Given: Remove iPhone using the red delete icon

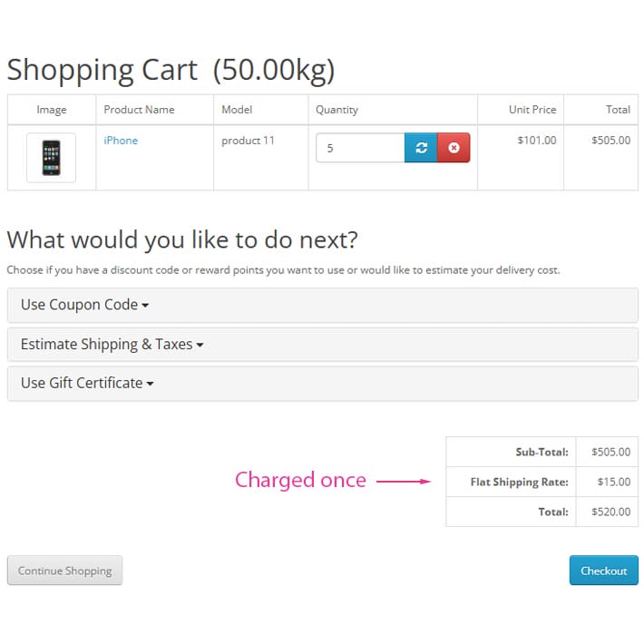Looking at the screenshot, I should [454, 148].
